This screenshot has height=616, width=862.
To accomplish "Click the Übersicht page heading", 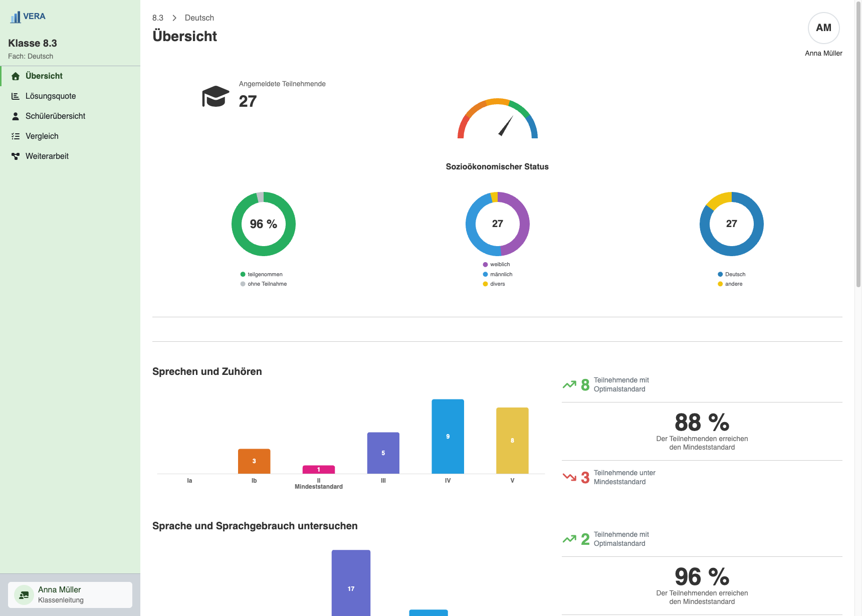I will tap(185, 36).
